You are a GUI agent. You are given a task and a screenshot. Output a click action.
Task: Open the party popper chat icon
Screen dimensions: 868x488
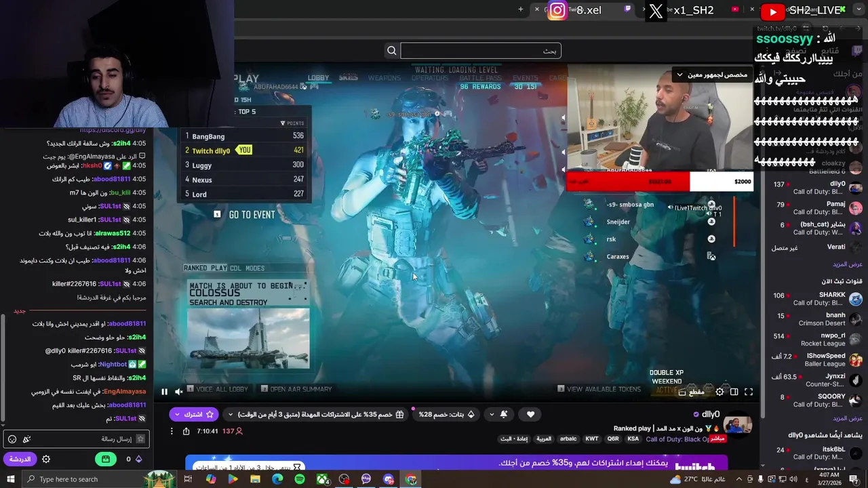(x=26, y=439)
